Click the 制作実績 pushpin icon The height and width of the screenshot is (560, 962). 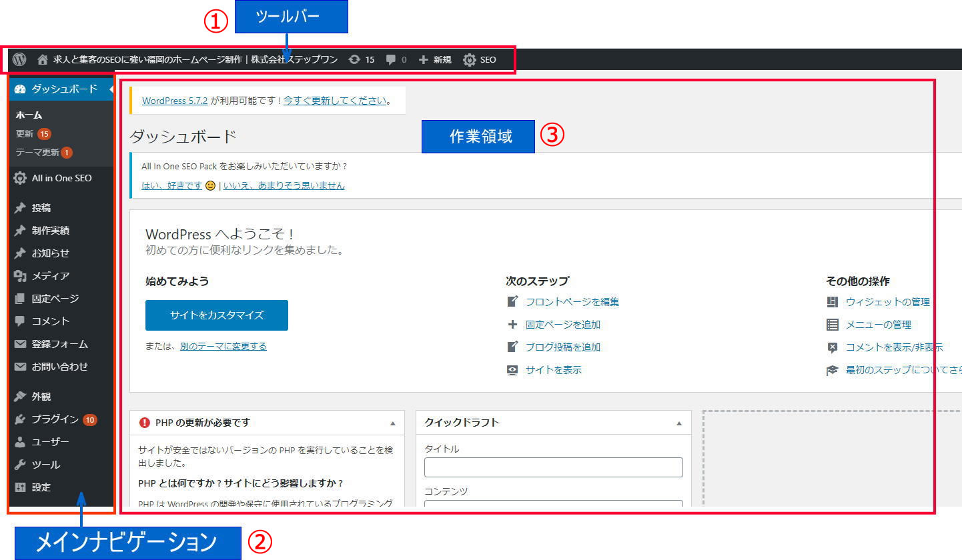click(20, 231)
